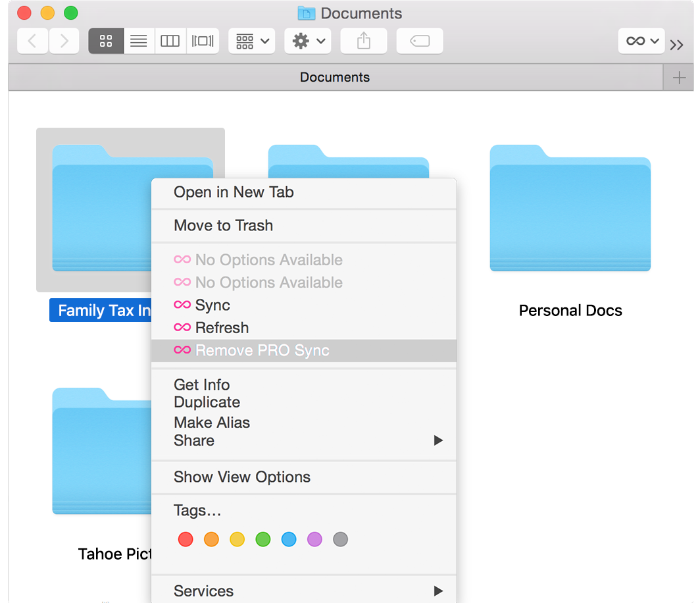Viewport: 700px width, 603px height.
Task: Apply the green tag color
Action: click(x=263, y=540)
